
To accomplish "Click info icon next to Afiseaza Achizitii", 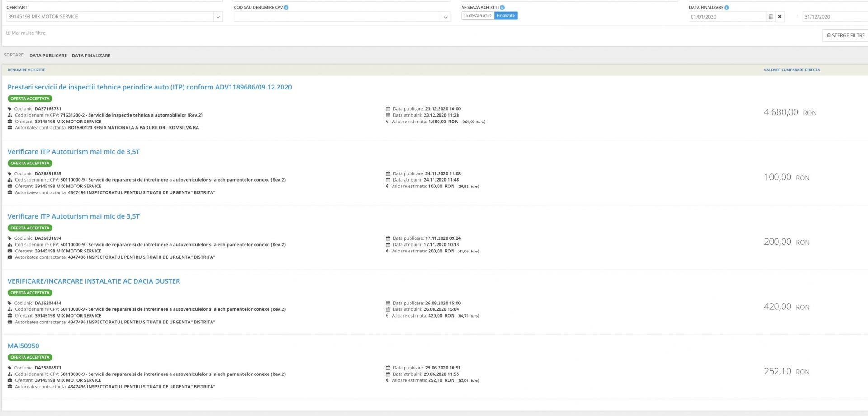I will click(502, 8).
